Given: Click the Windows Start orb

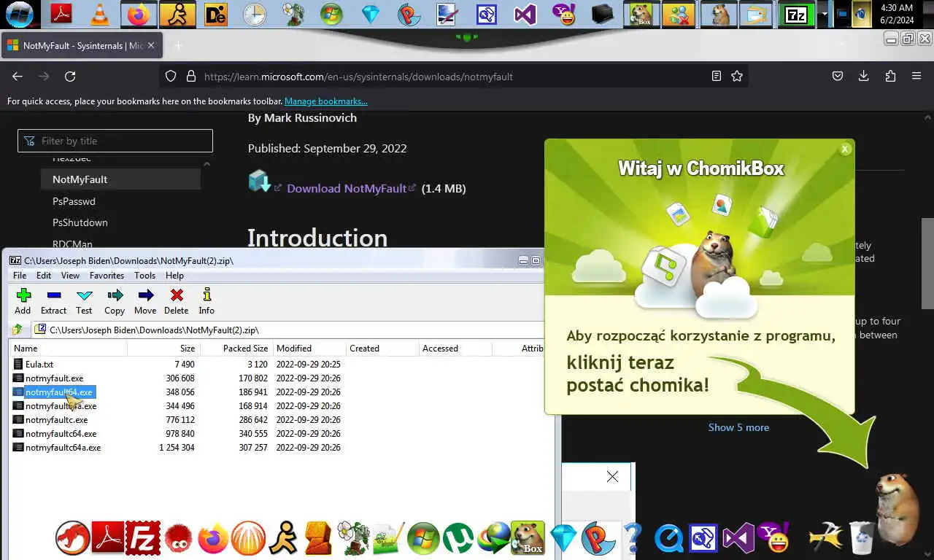Looking at the screenshot, I should (x=19, y=14).
